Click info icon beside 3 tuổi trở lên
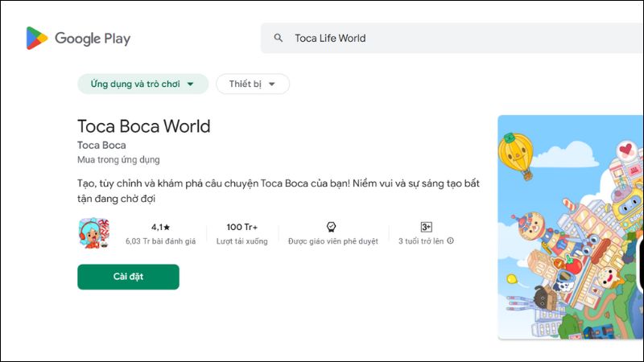 451,241
